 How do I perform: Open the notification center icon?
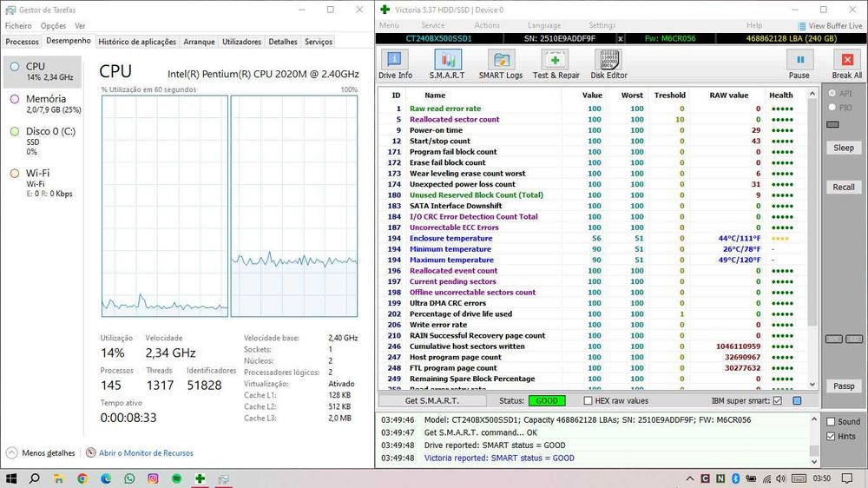847,478
